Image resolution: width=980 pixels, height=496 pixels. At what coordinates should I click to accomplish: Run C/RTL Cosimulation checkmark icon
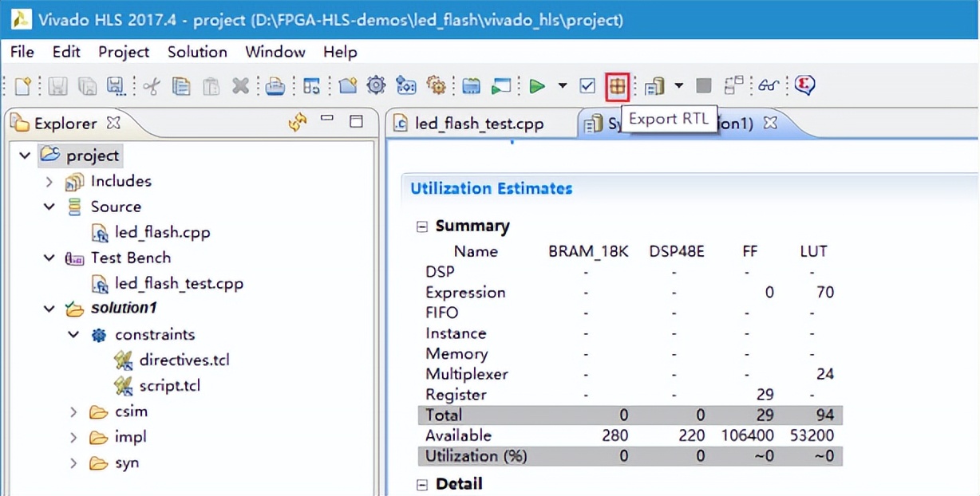[587, 85]
